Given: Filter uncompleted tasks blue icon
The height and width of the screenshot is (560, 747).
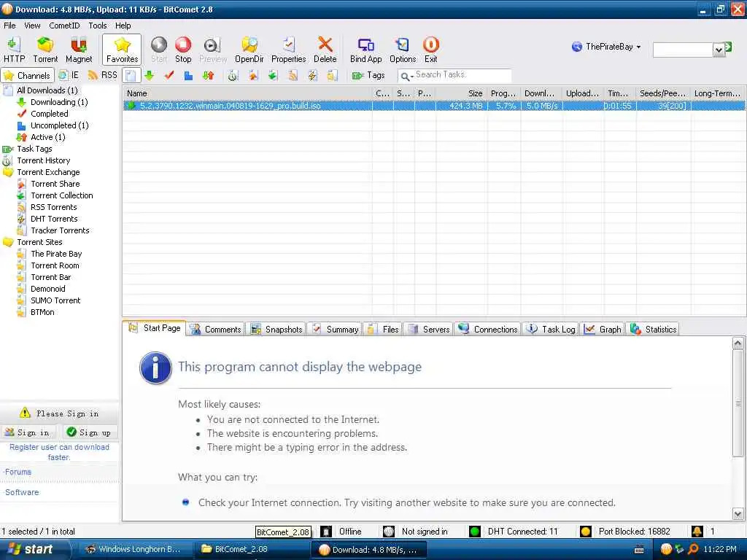Looking at the screenshot, I should 189,75.
